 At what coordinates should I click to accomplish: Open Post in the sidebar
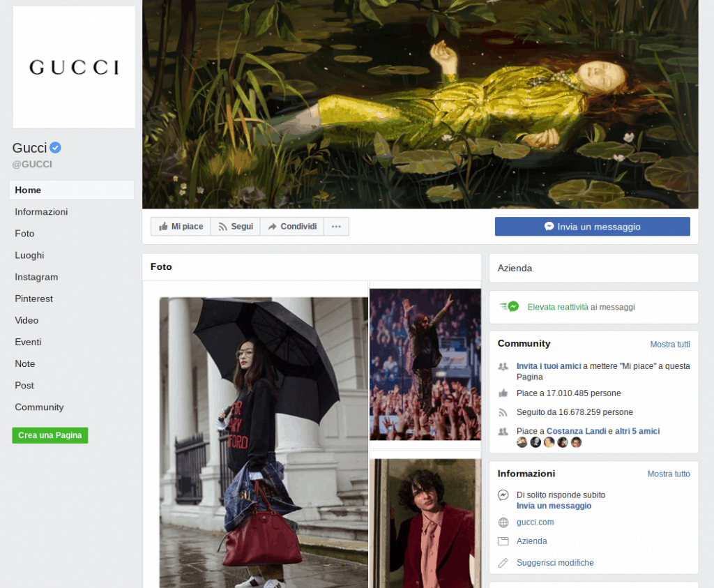[24, 385]
